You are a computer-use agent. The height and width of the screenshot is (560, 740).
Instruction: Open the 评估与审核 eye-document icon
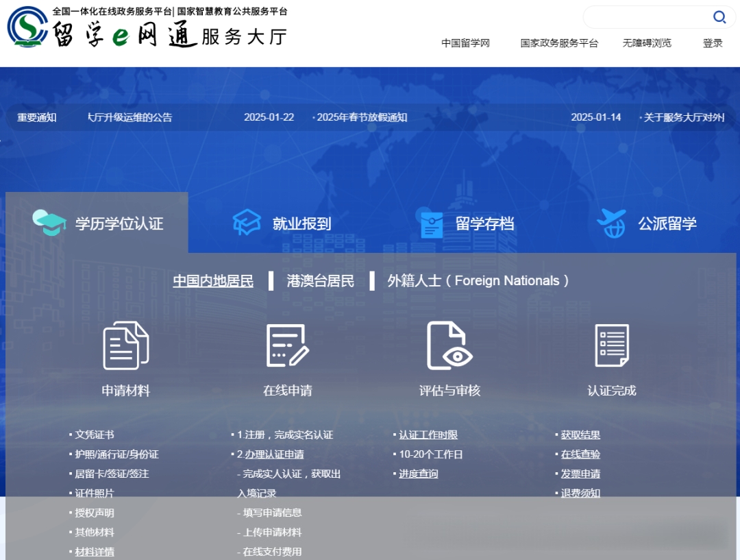(449, 346)
